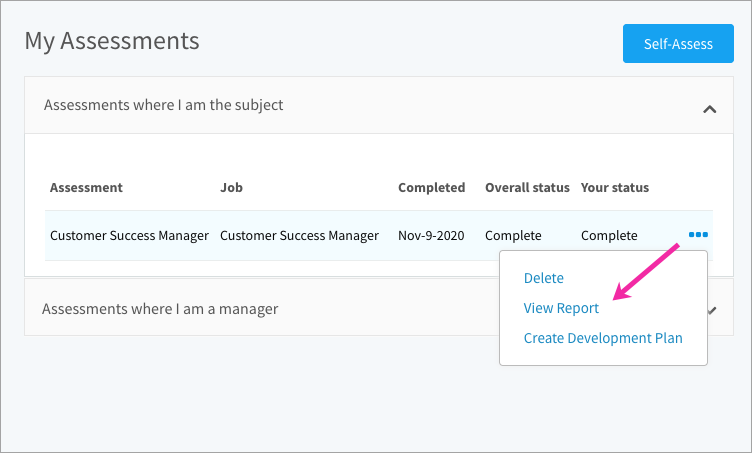
Task: Select View Report in the popup menu
Action: point(561,308)
